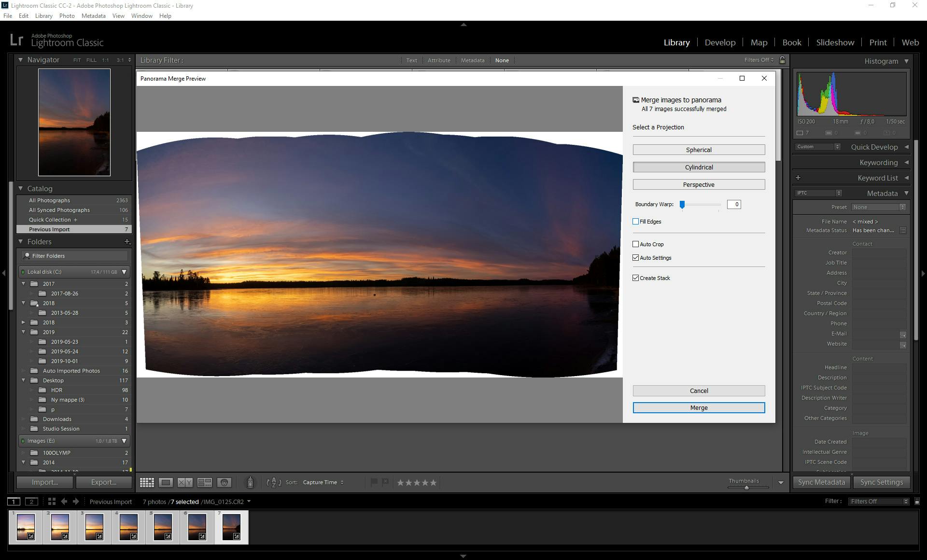Toggle sort direction A-Z icon

[274, 482]
